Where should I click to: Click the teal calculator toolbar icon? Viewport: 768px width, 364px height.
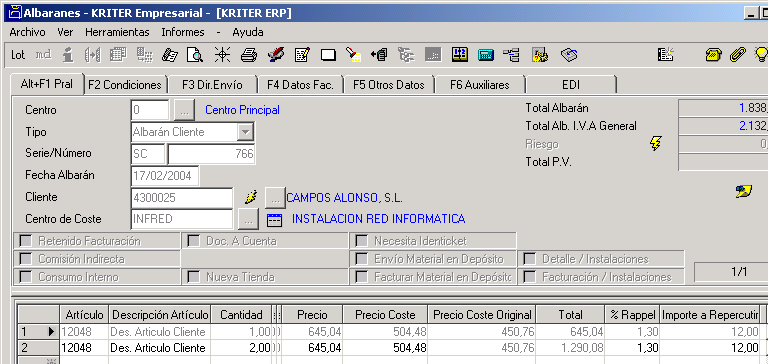point(486,55)
